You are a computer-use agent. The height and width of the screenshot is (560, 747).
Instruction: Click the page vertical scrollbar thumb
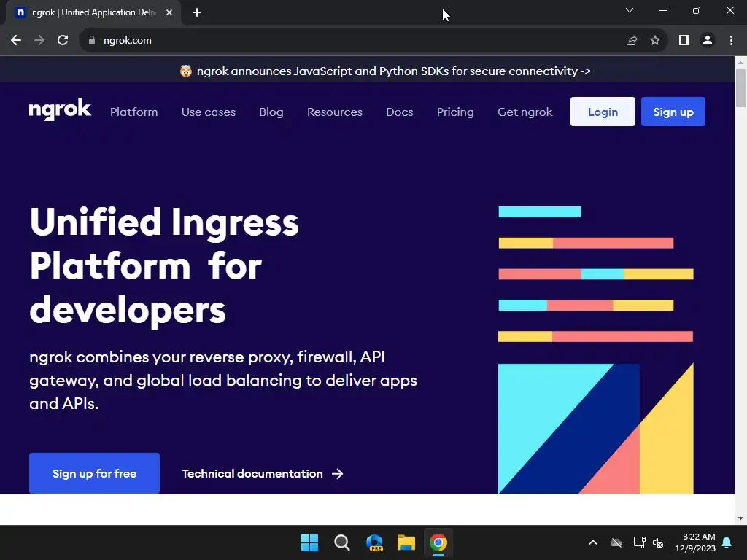tap(740, 88)
